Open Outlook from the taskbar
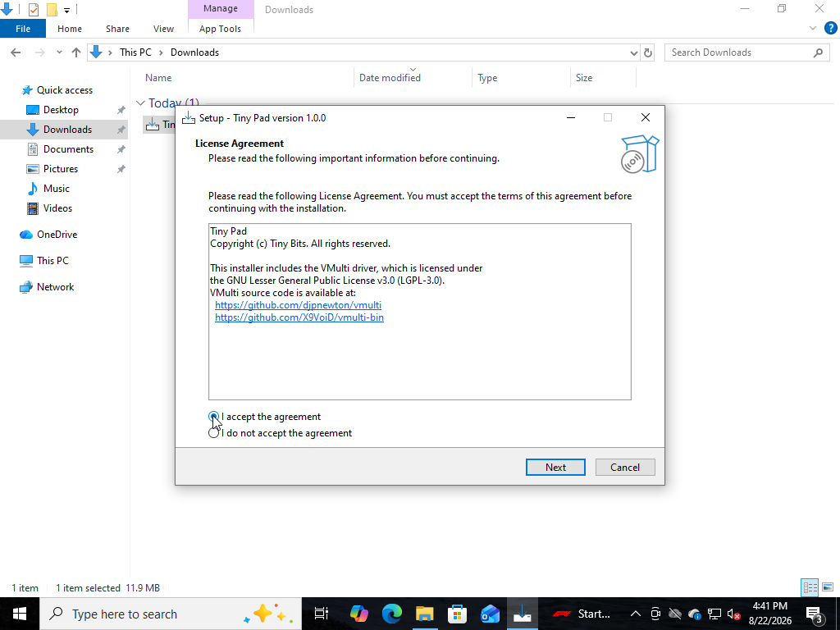 click(490, 614)
